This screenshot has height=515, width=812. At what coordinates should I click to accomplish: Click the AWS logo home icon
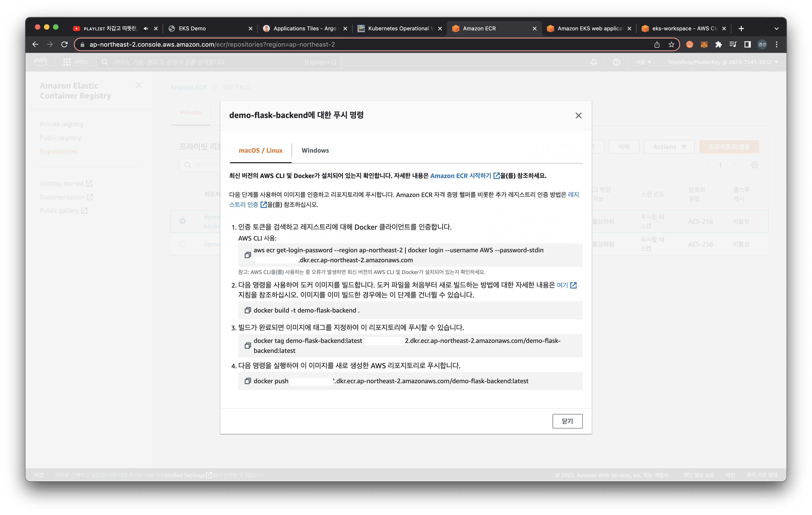41,62
